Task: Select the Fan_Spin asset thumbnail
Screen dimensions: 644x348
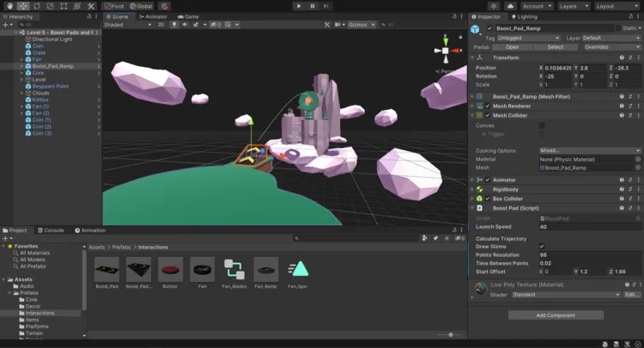Action: (298, 269)
